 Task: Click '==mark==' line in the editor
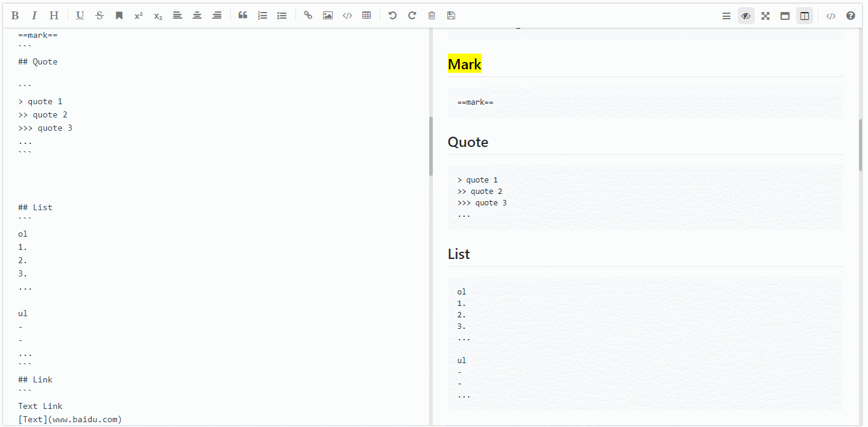click(38, 35)
